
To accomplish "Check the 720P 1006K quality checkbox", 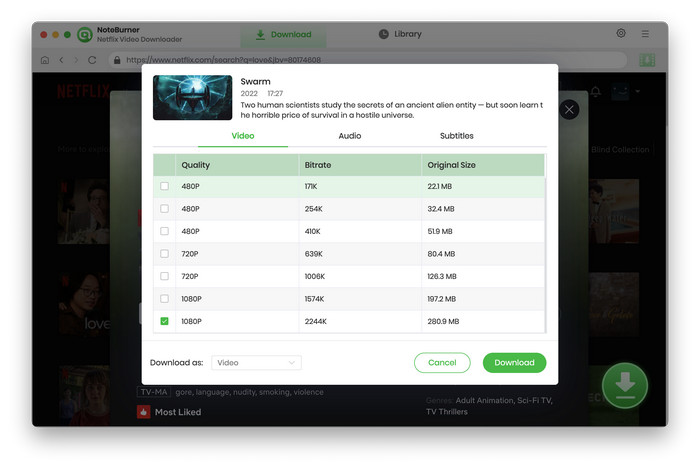I will (164, 276).
